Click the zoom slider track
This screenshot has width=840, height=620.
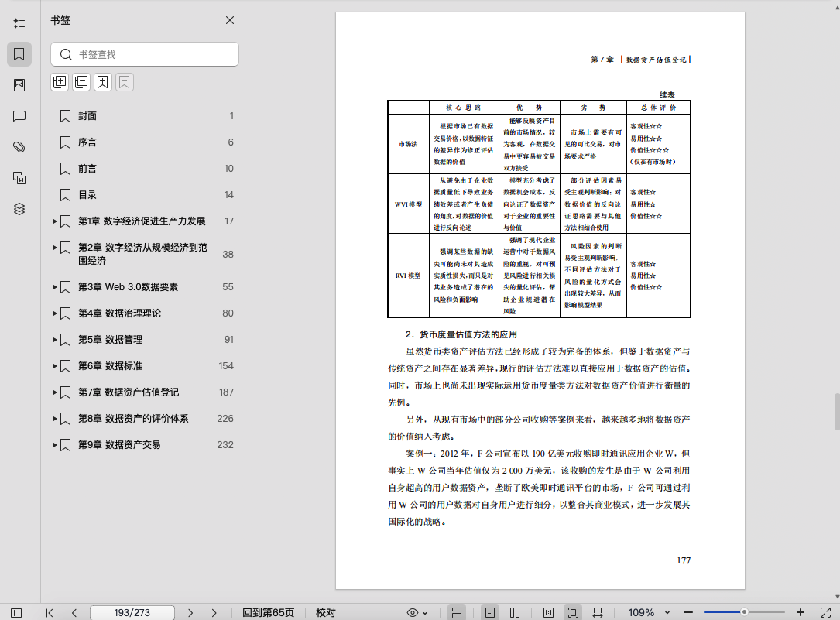point(744,612)
